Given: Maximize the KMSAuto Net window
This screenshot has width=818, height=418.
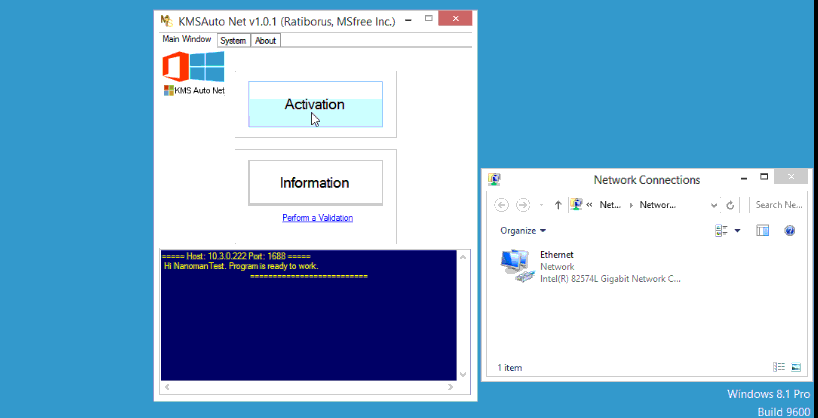Looking at the screenshot, I should [x=429, y=18].
